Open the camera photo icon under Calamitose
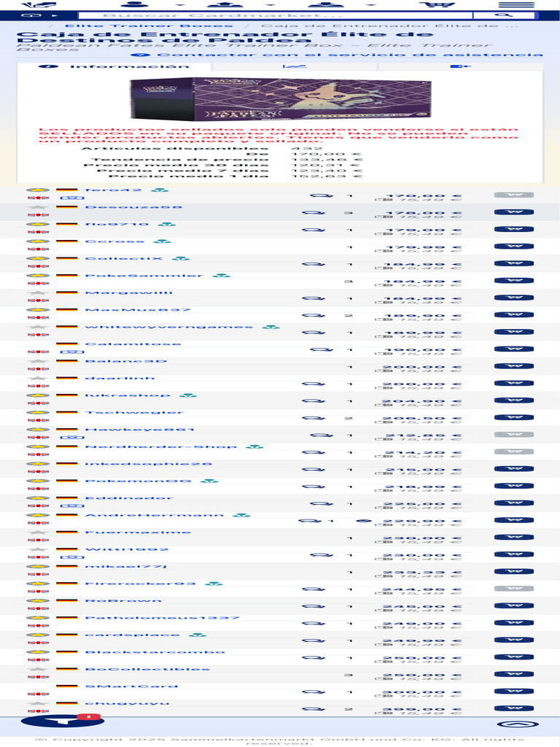 click(72, 352)
